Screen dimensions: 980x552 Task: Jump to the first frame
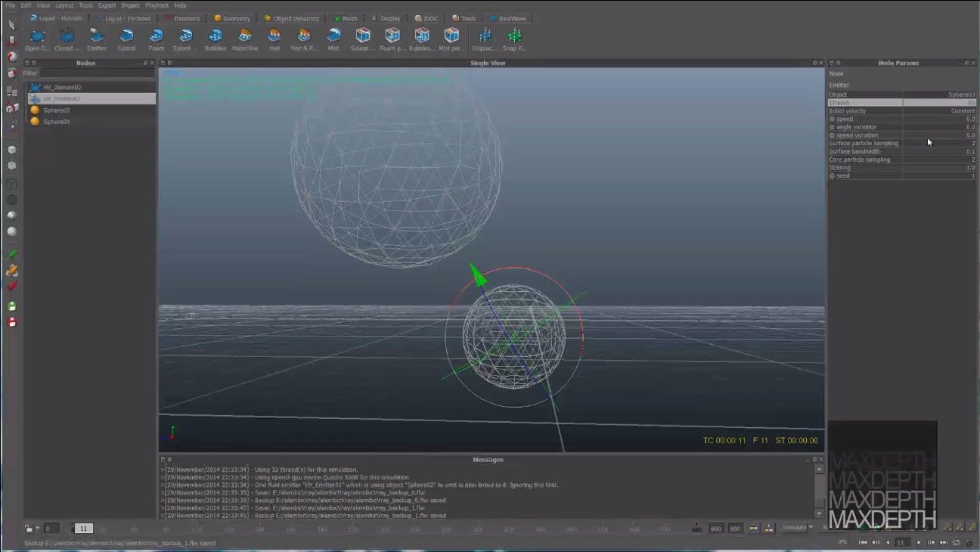tap(863, 542)
